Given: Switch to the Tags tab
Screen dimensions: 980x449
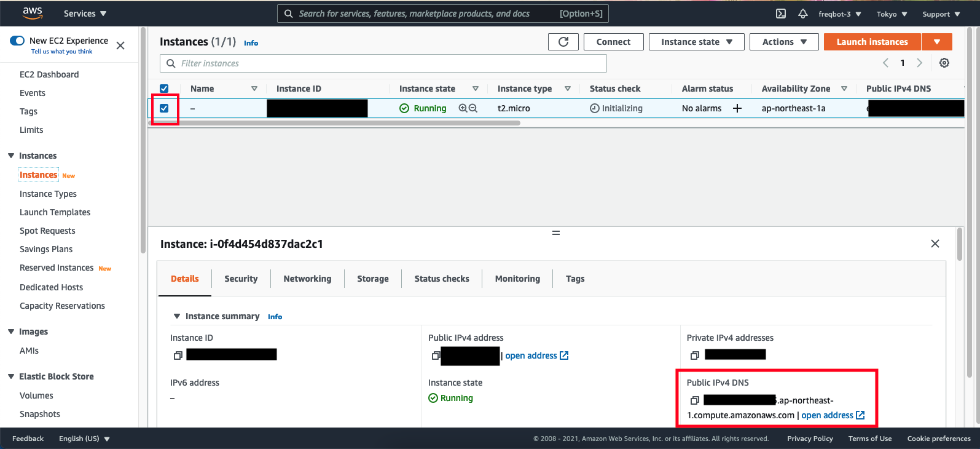Looking at the screenshot, I should [x=575, y=279].
